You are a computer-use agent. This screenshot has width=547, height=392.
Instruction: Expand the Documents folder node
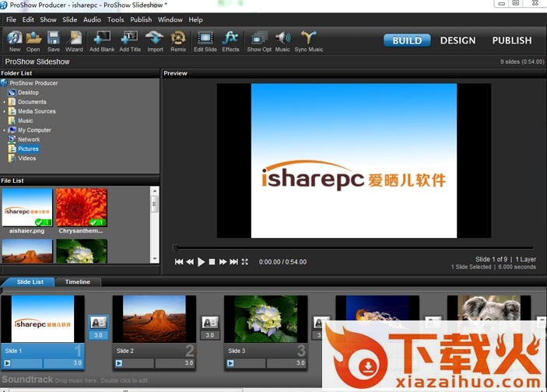click(x=4, y=102)
